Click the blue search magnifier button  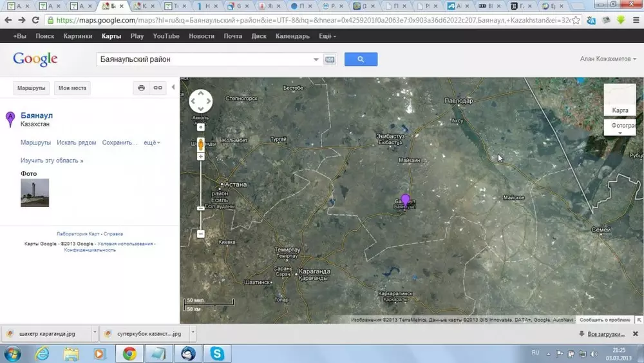pos(361,59)
